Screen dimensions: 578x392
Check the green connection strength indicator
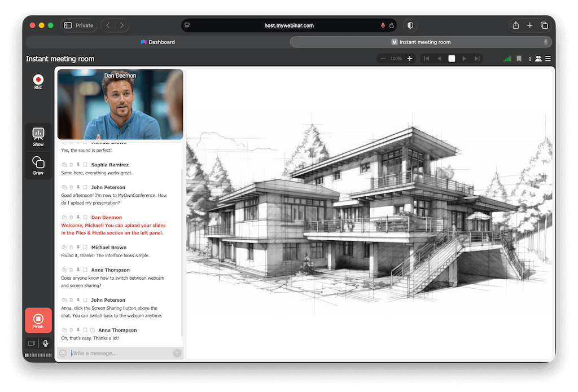pos(506,58)
